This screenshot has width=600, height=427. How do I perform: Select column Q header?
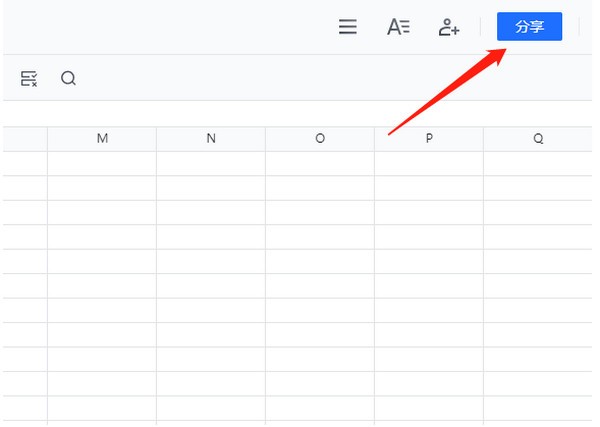pyautogui.click(x=538, y=139)
